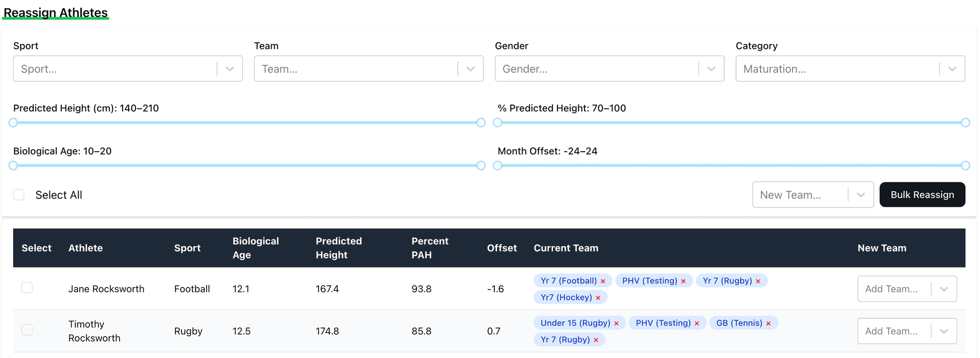Check the Select All checkbox
Image resolution: width=980 pixels, height=358 pixels.
(19, 195)
